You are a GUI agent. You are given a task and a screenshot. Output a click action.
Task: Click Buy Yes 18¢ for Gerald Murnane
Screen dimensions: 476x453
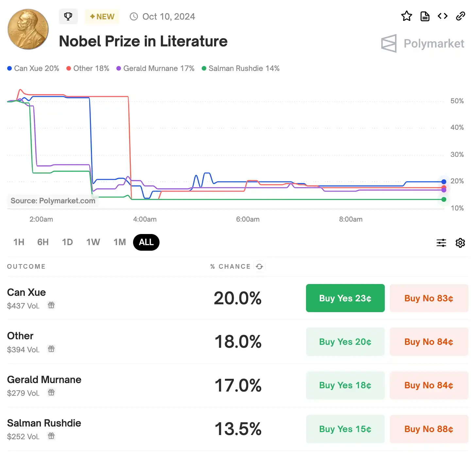tap(345, 385)
